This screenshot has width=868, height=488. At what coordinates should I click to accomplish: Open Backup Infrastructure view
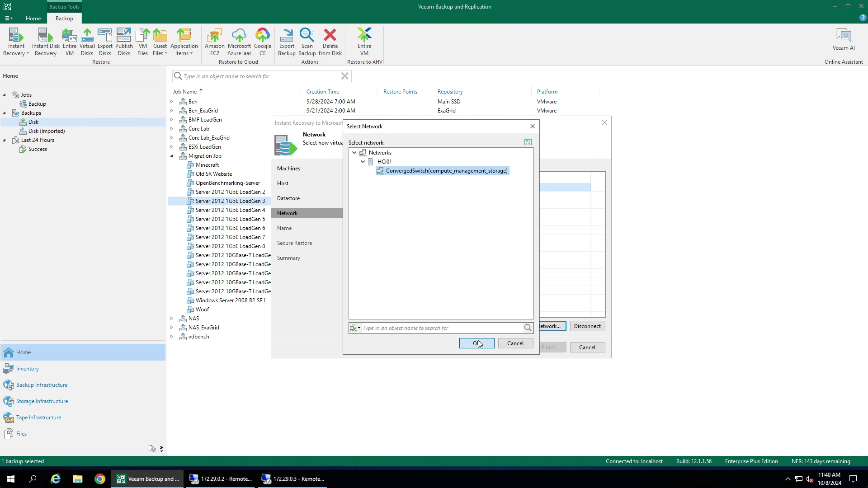pos(42,385)
